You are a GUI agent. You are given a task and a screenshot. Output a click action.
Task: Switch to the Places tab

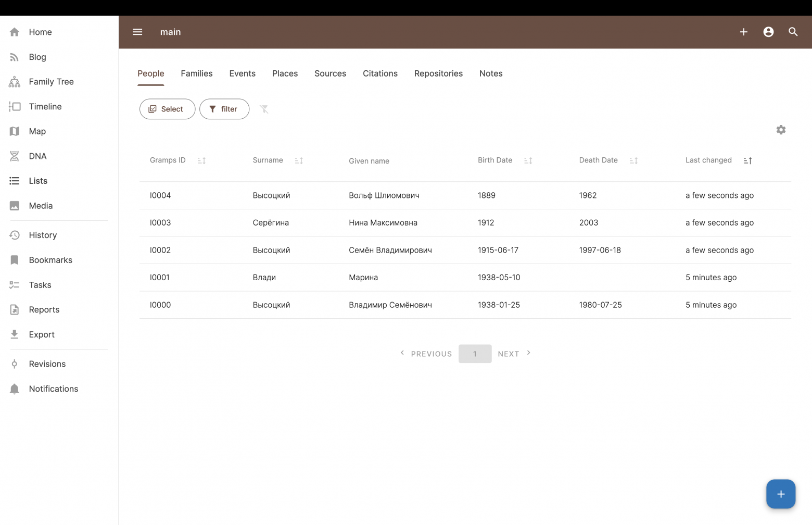click(285, 73)
